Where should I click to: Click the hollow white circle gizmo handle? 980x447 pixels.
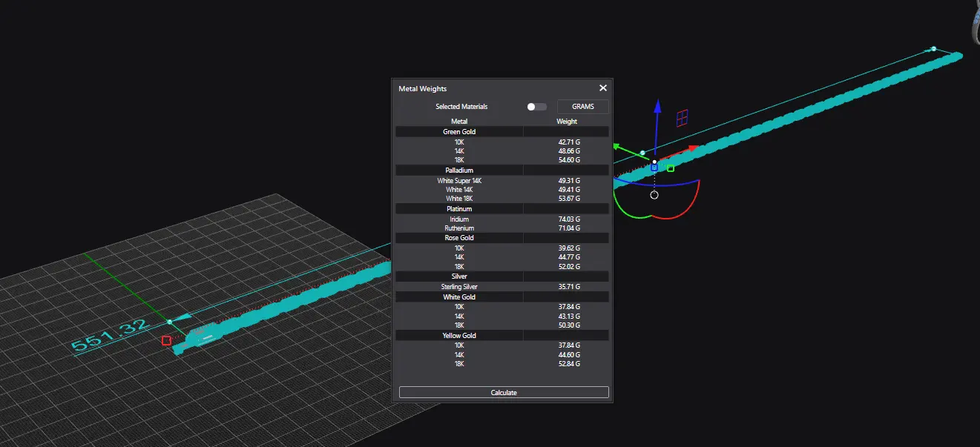click(654, 195)
